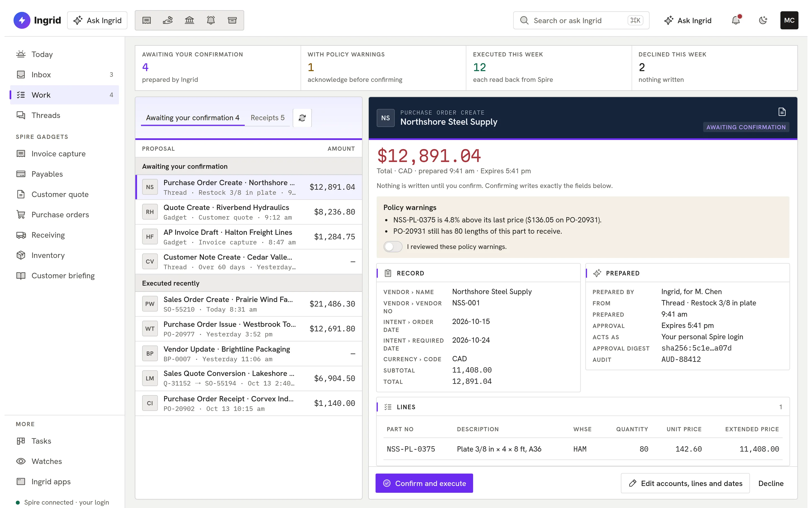Open Sales Order Create Prairie Wind row
Image resolution: width=812 pixels, height=508 pixels.
[x=249, y=304]
